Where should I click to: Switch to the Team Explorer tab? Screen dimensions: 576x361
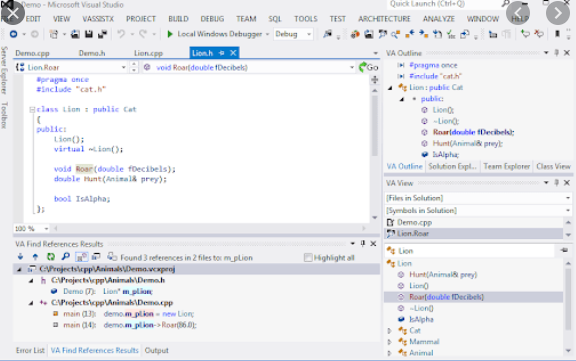point(507,166)
